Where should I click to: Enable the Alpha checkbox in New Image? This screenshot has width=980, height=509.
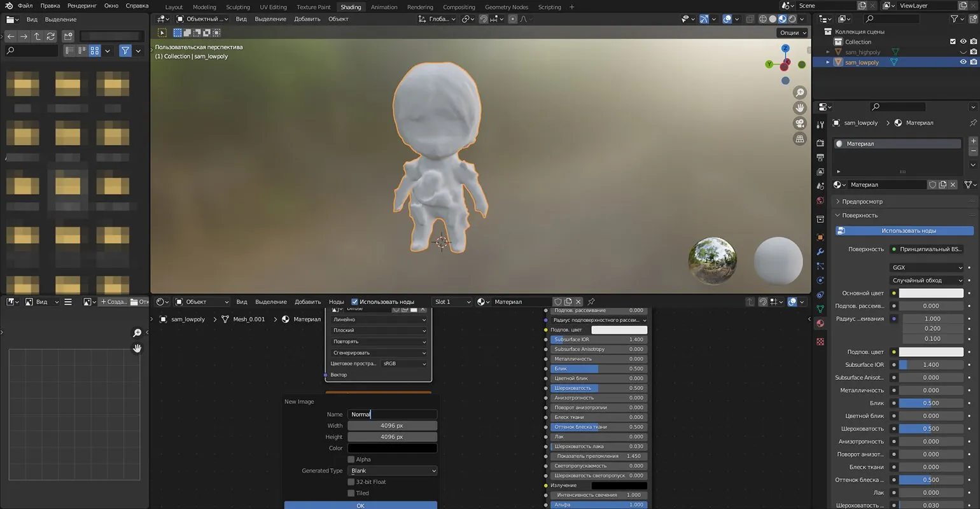351,459
